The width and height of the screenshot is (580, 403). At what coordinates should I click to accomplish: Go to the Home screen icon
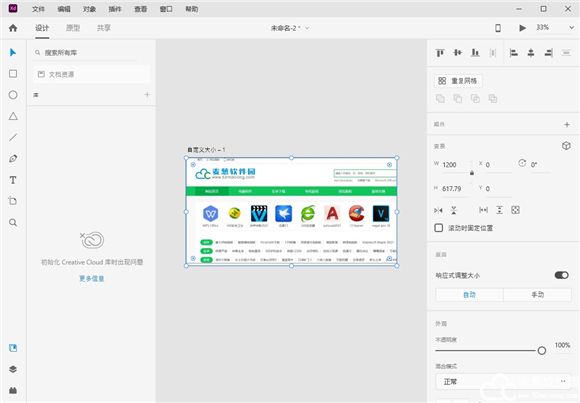pos(13,28)
